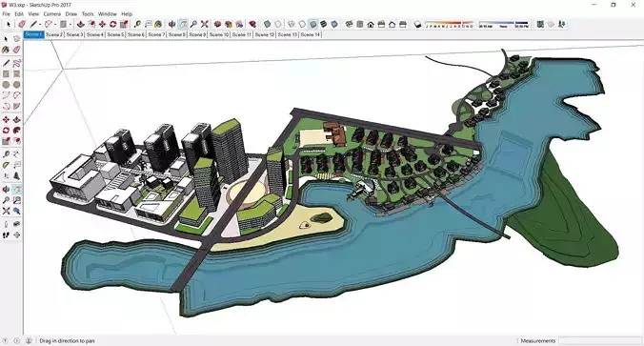Viewport: 644px width, 346px height.
Task: Enable Hidden Line face style
Action: pos(302,24)
